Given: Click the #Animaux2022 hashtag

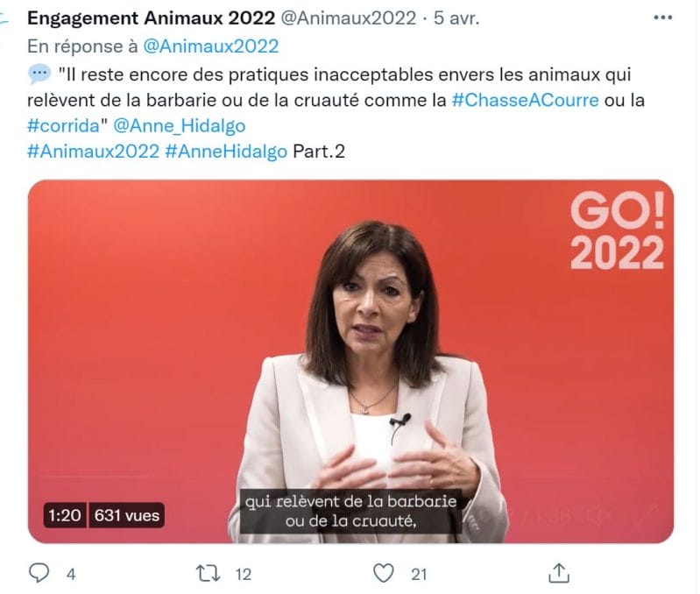Looking at the screenshot, I should (93, 152).
